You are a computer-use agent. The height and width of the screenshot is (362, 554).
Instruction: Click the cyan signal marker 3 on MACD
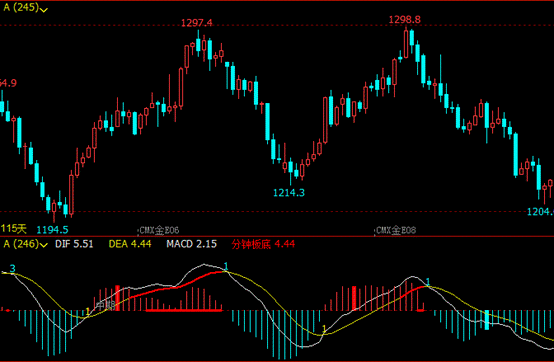(13, 269)
